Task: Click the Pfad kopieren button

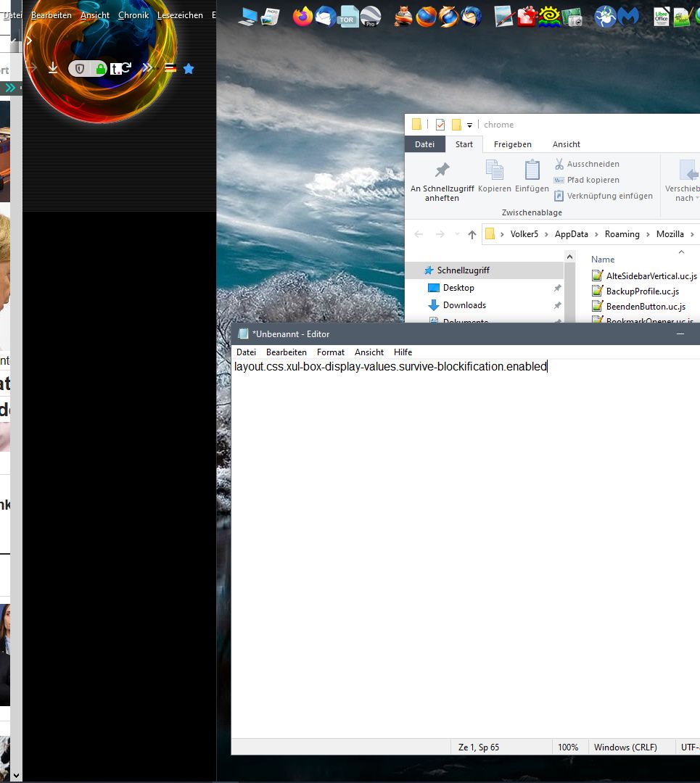Action: point(587,180)
